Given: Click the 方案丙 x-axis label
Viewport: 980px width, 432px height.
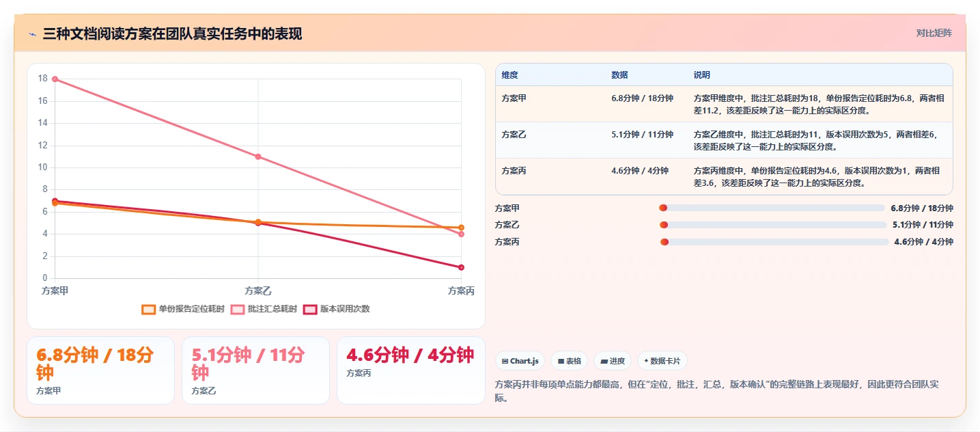Looking at the screenshot, I should [x=462, y=291].
